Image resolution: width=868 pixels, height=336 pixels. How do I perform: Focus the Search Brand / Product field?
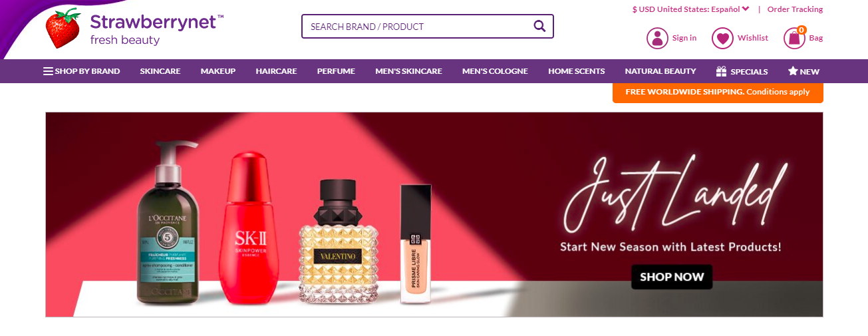[428, 27]
